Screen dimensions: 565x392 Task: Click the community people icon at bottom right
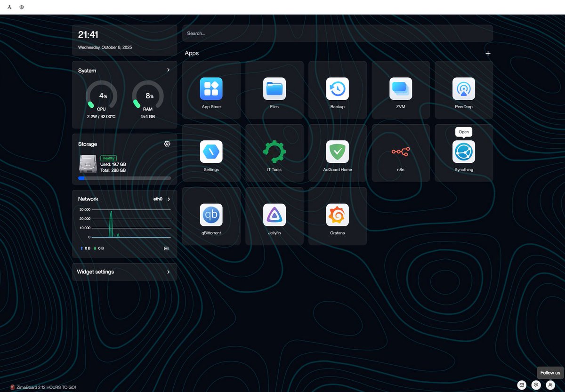point(550,385)
